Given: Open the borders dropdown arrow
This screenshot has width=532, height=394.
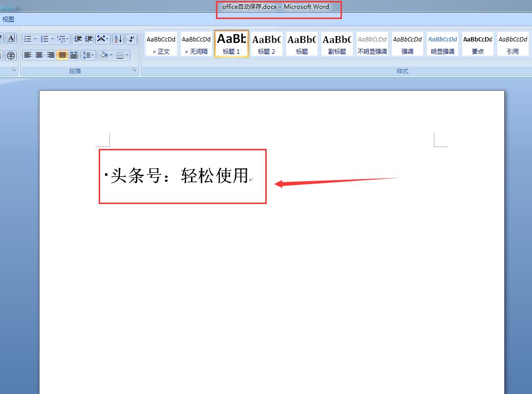Looking at the screenshot, I should coord(128,55).
